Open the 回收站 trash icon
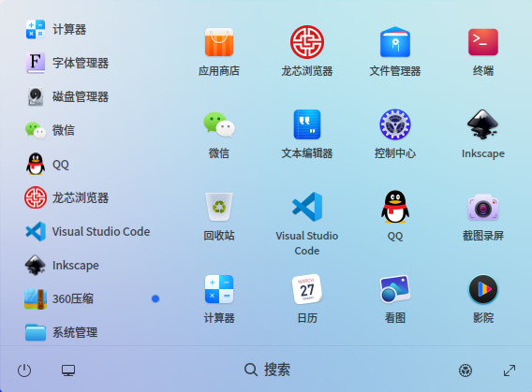Screen dimensions: 532x392 pyautogui.click(x=219, y=207)
